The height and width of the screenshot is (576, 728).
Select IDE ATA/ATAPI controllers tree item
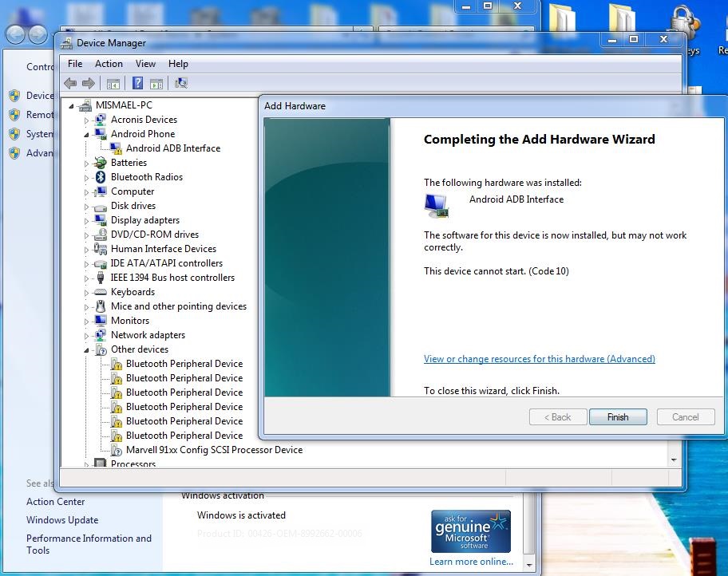[166, 263]
